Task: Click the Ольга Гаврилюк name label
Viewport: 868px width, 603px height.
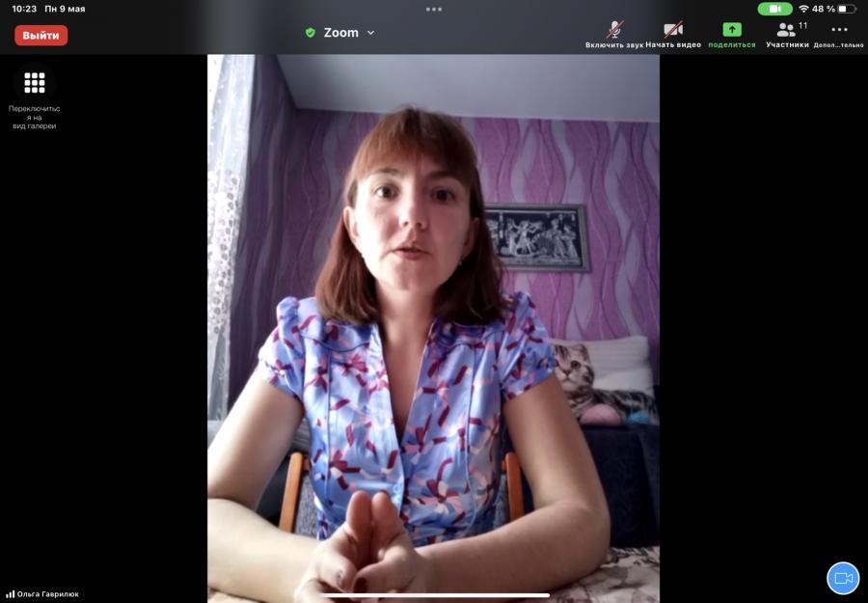Action: coord(47,594)
